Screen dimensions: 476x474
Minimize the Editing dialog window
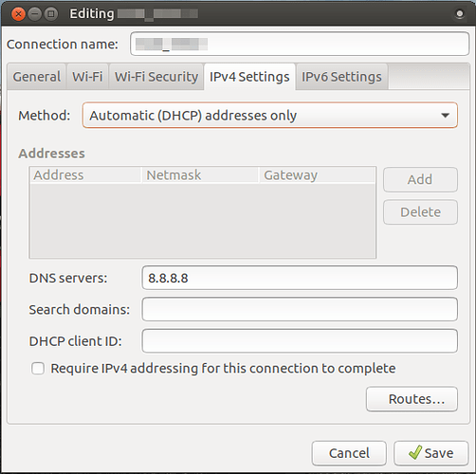coord(35,14)
